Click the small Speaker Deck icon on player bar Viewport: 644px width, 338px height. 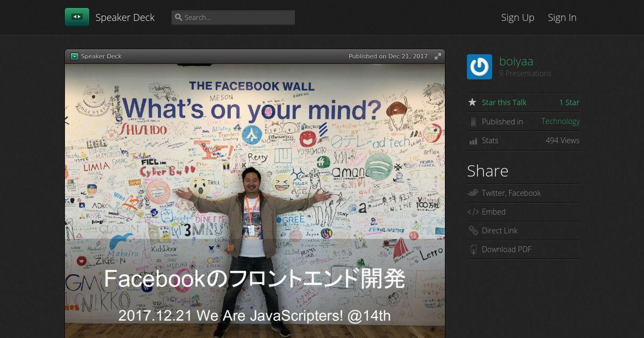75,56
